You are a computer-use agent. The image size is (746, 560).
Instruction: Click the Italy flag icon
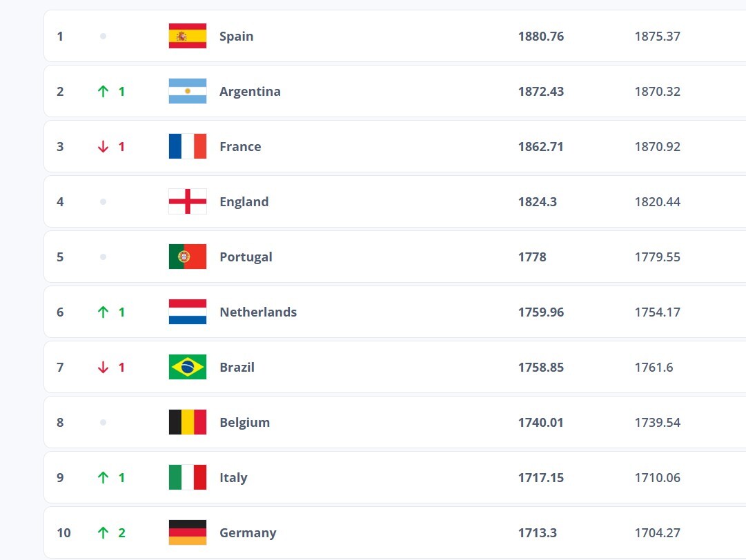[x=188, y=477]
